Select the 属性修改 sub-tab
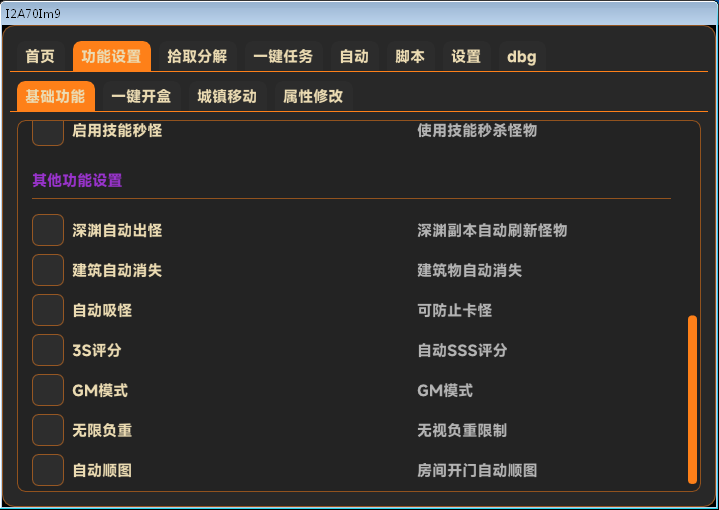Viewport: 719px width, 510px height. tap(313, 96)
